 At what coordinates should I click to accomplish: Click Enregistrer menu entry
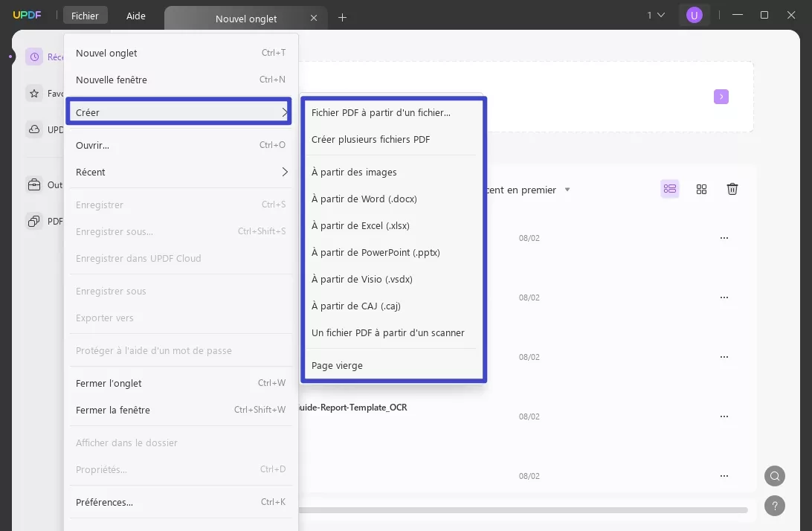pyautogui.click(x=181, y=205)
